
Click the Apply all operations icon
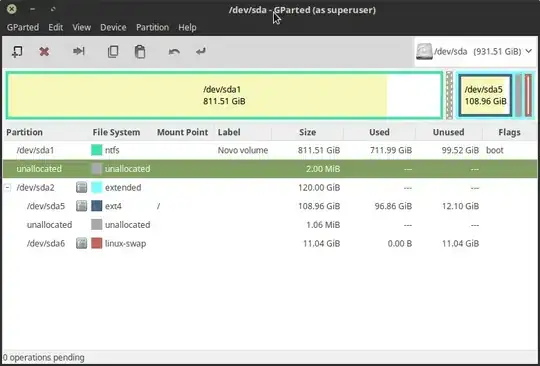[201, 52]
